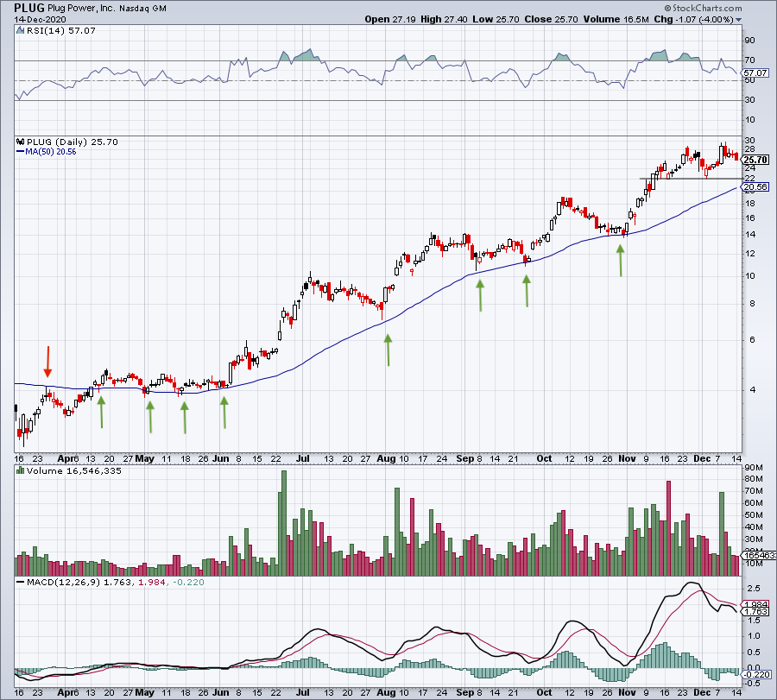Click the 'Open 27.19' header value
The height and width of the screenshot is (700, 777).
390,19
